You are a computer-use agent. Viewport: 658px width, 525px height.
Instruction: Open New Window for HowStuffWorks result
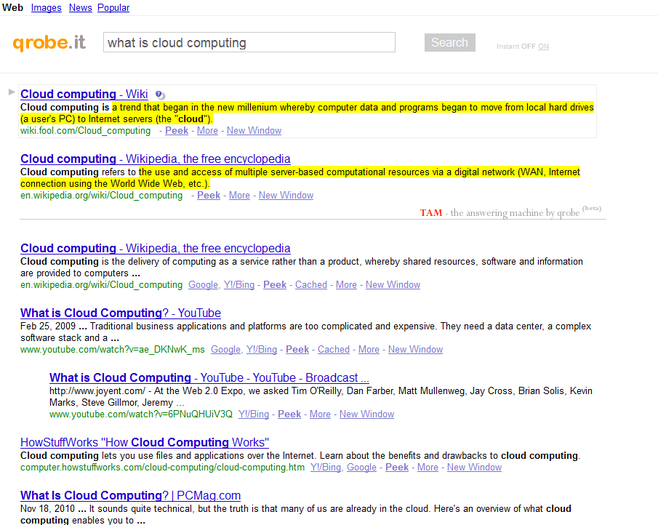click(474, 467)
